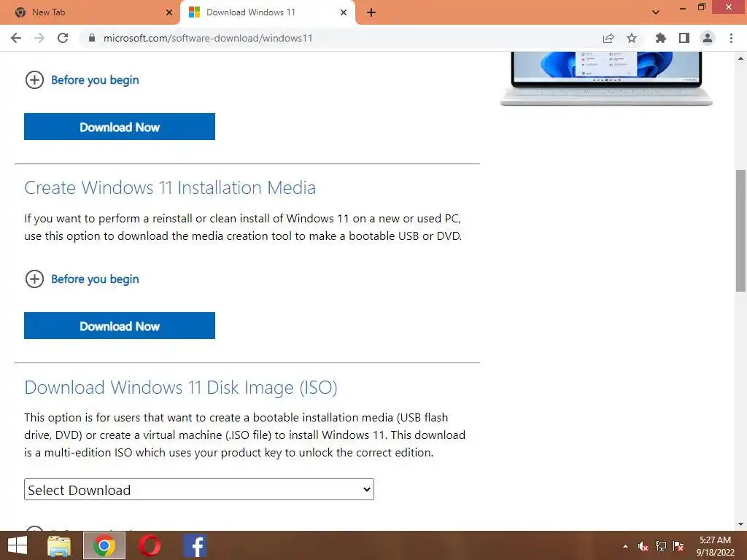Close the Download Windows 11 tab
747x560 pixels.
tap(344, 12)
